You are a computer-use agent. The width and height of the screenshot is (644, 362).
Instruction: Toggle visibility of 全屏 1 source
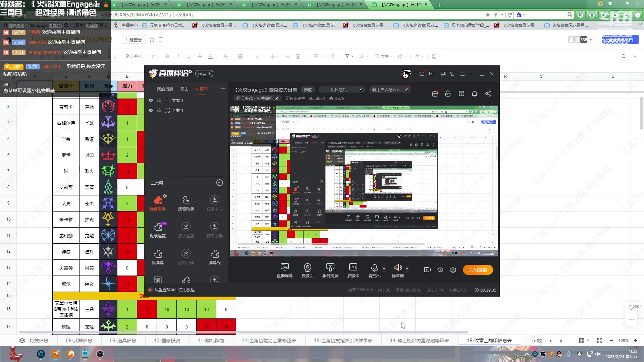(x=151, y=110)
